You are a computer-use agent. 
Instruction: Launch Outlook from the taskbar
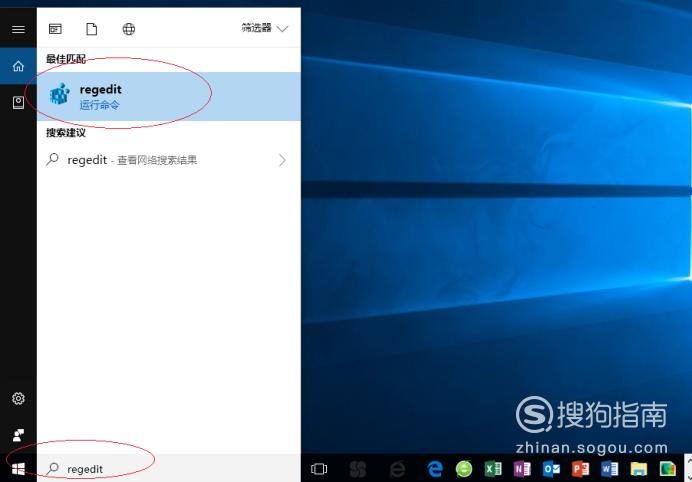coord(551,469)
